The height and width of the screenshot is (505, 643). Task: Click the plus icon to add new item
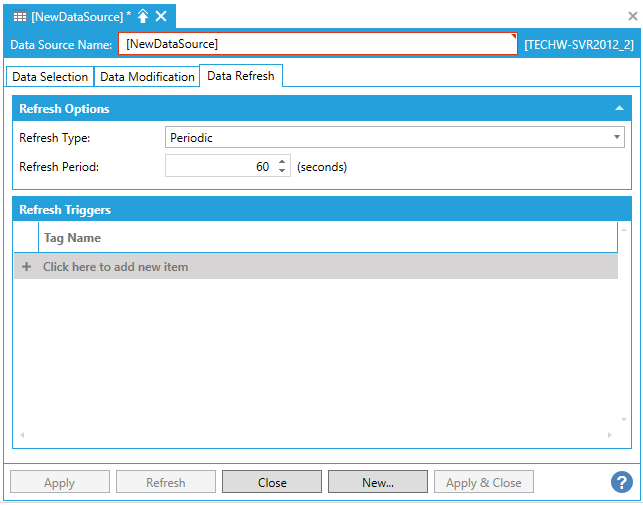26,267
